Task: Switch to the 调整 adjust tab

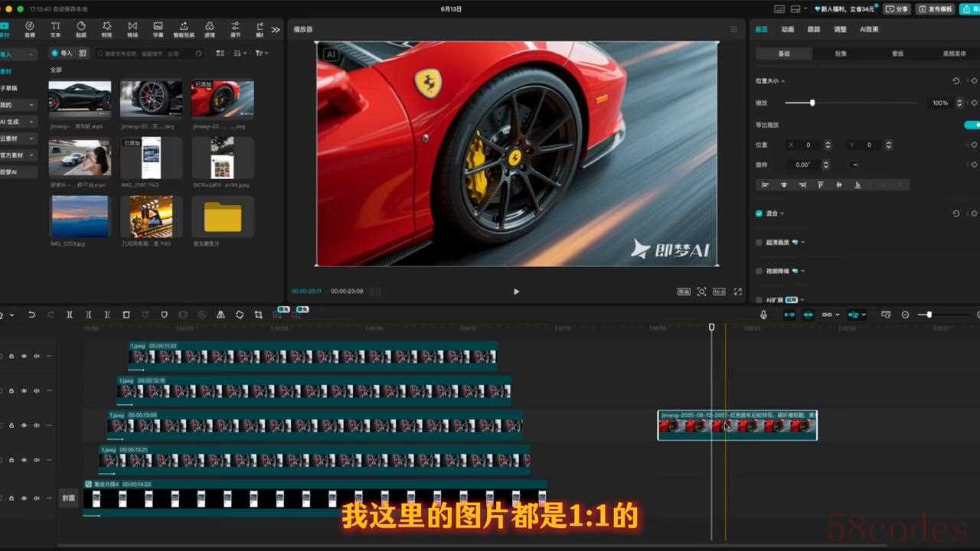Action: pyautogui.click(x=840, y=29)
